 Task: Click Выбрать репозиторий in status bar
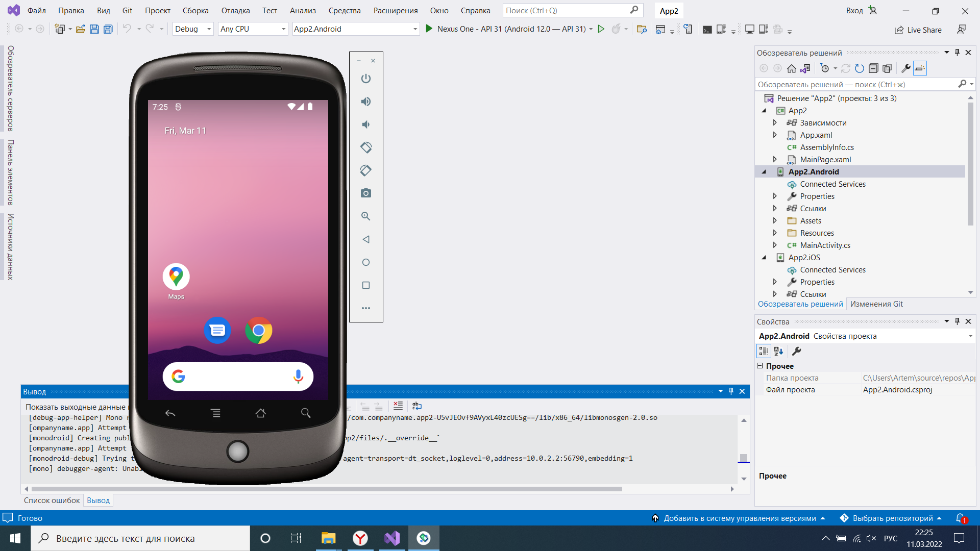(x=891, y=518)
